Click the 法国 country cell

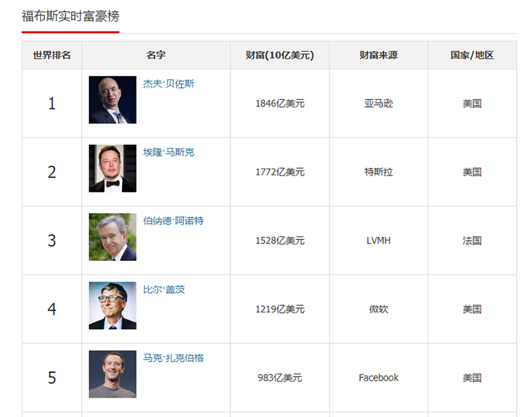tap(472, 241)
